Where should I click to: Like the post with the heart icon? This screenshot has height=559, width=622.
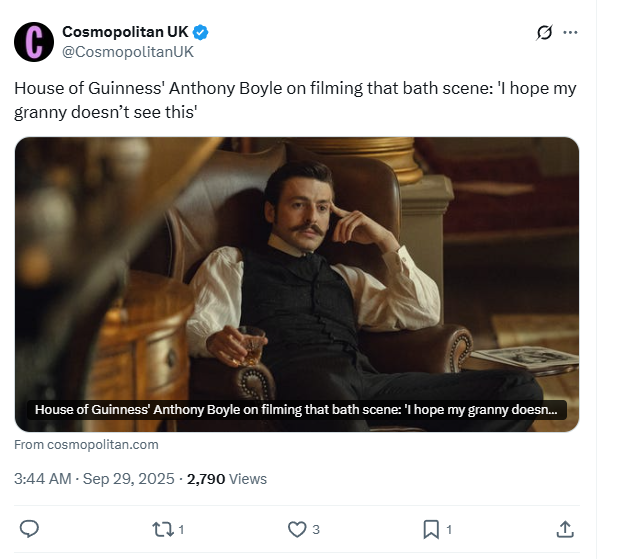point(296,529)
